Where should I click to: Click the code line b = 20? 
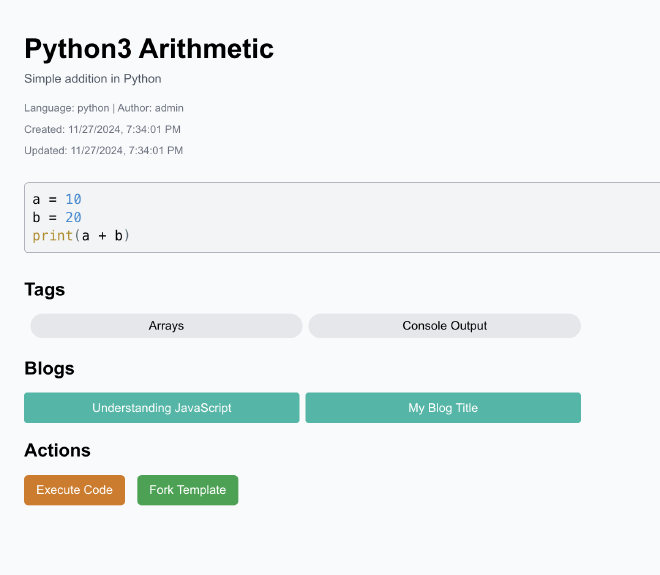(x=57, y=217)
